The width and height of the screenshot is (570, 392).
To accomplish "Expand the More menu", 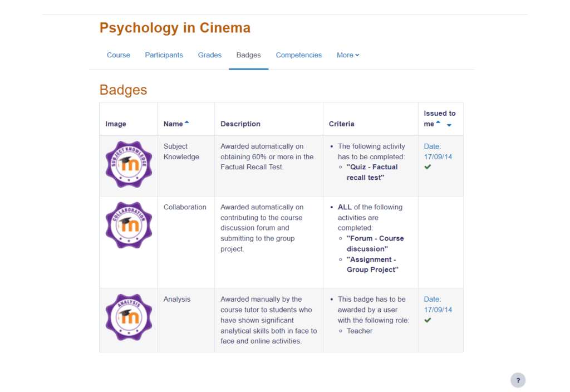I will coord(348,55).
